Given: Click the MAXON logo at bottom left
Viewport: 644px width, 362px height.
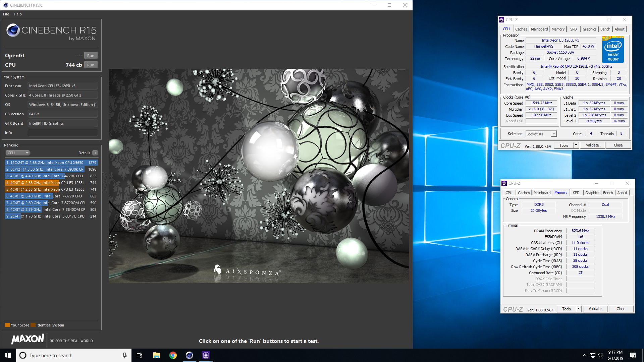Looking at the screenshot, I should point(28,339).
